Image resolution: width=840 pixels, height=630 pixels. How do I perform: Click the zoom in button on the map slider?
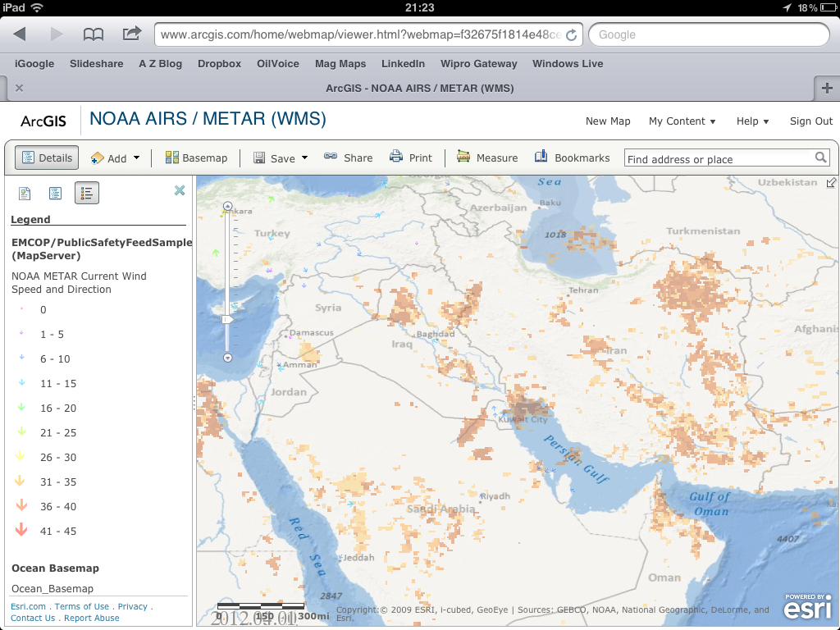[228, 206]
